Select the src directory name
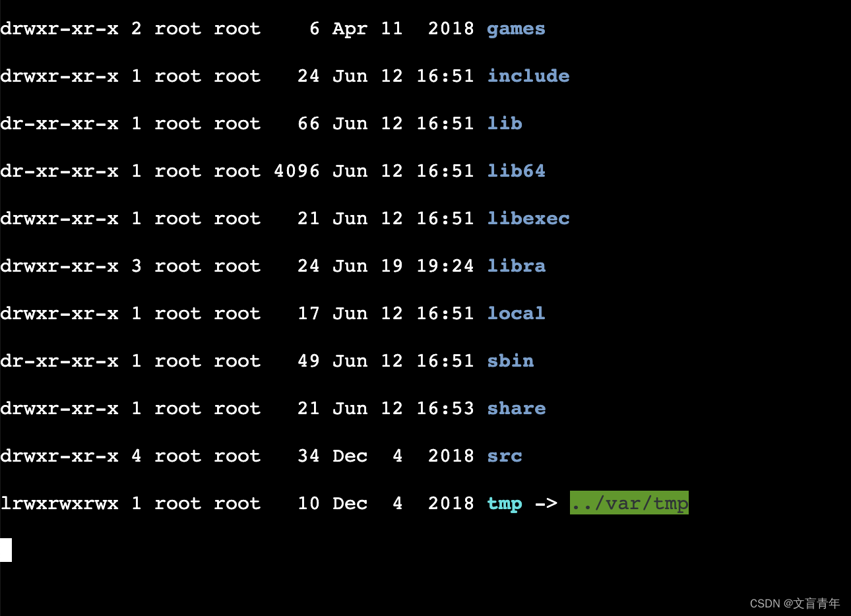Viewport: 851px width, 616px height. 505,456
